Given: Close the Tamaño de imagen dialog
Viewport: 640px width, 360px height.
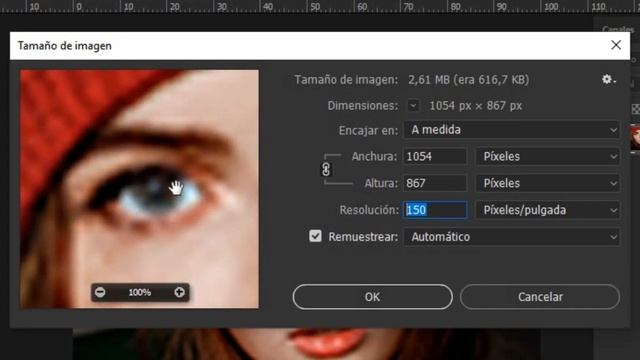Looking at the screenshot, I should click(616, 45).
